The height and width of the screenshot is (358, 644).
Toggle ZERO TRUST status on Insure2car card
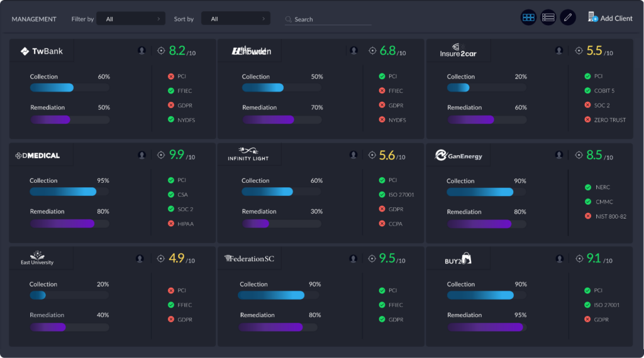click(587, 120)
